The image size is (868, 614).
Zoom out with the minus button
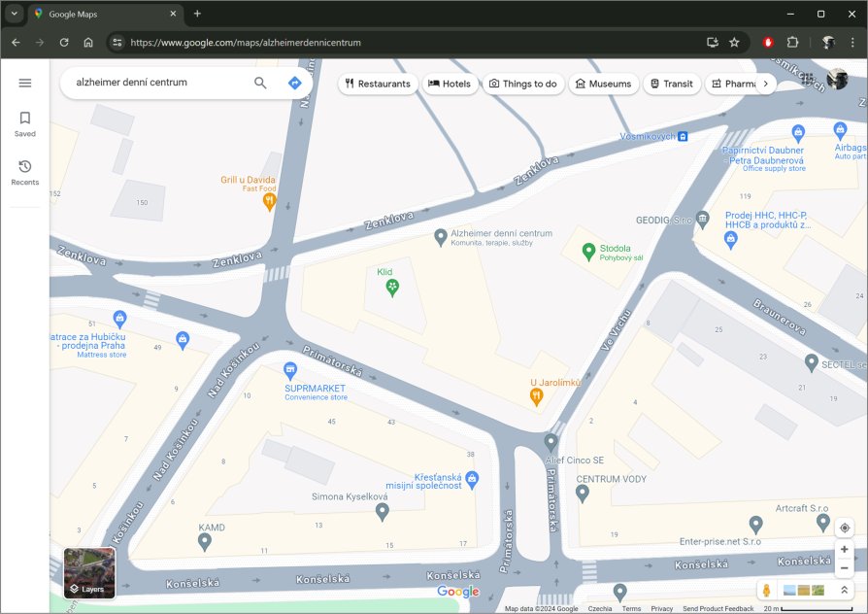844,568
